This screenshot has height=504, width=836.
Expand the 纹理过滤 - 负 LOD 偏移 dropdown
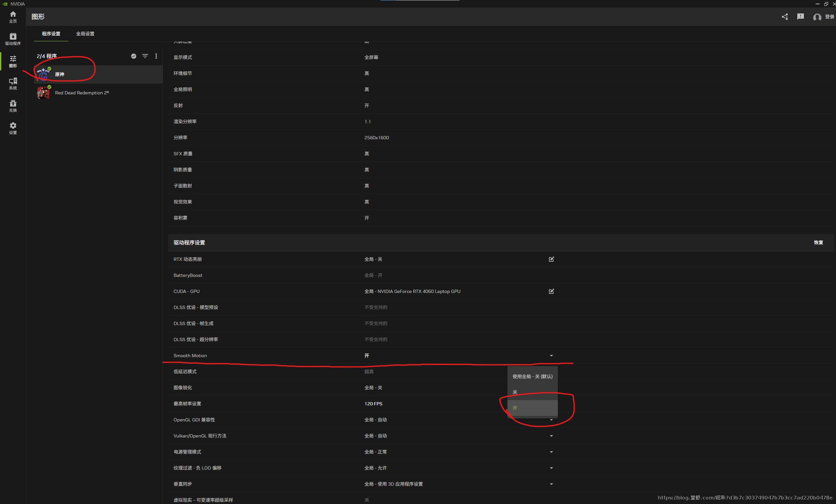(551, 468)
